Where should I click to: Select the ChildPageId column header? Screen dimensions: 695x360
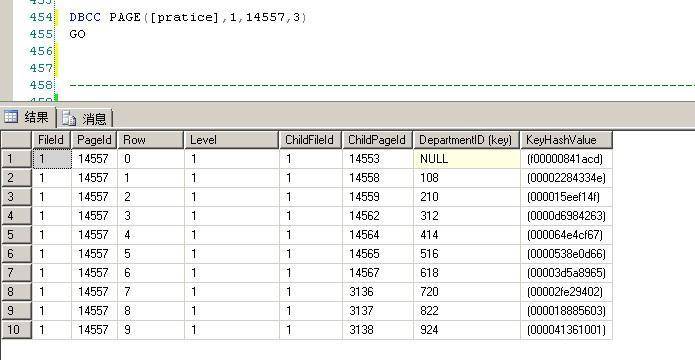378,140
